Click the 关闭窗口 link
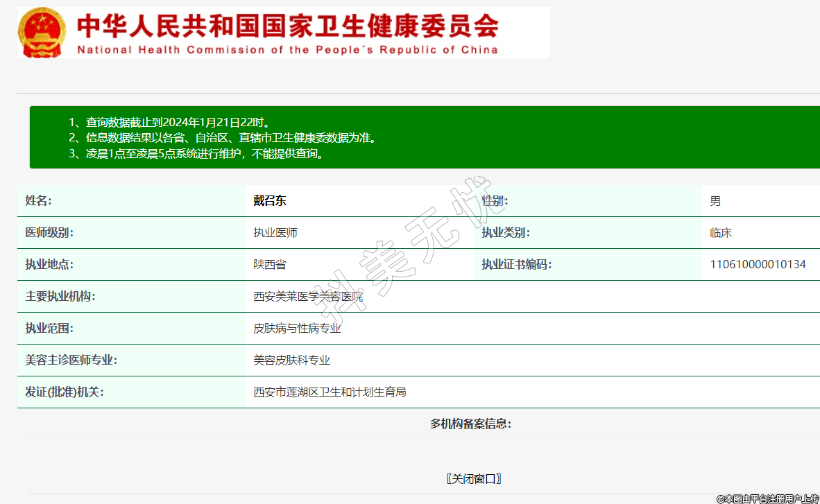The width and height of the screenshot is (820, 504). (474, 479)
